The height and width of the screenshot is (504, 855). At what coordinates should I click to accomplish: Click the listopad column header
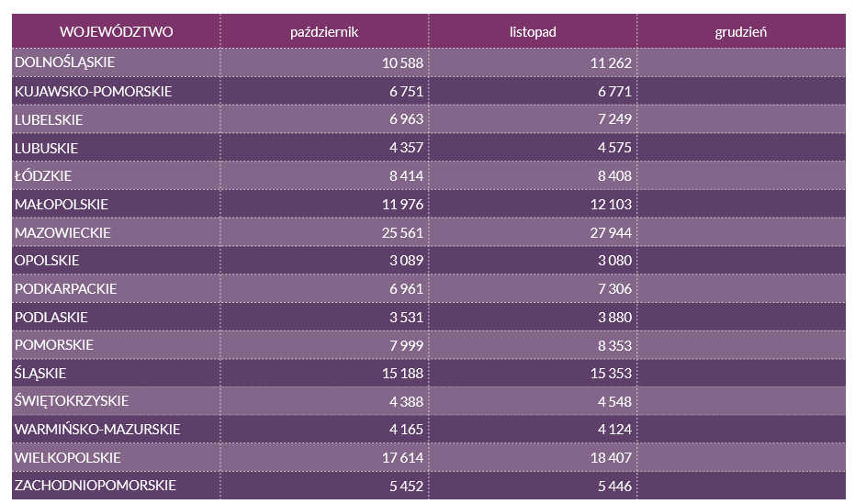pos(533,32)
